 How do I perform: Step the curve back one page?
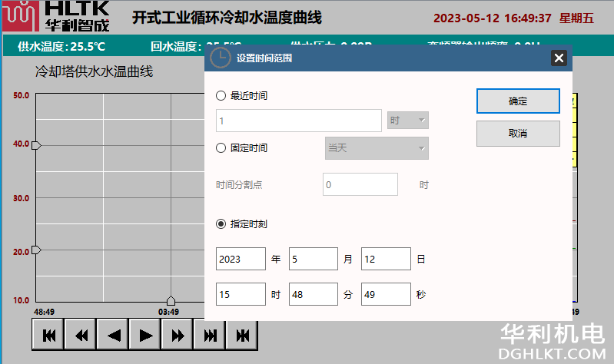tap(113, 335)
